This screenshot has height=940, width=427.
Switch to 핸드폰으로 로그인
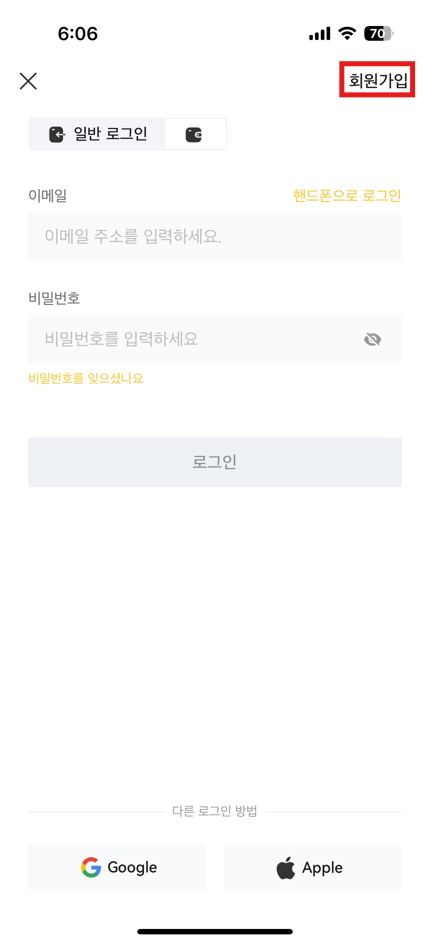347,195
